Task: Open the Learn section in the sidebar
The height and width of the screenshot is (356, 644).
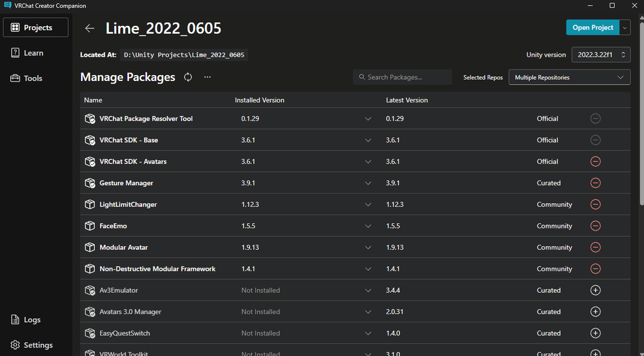Action: click(x=35, y=53)
